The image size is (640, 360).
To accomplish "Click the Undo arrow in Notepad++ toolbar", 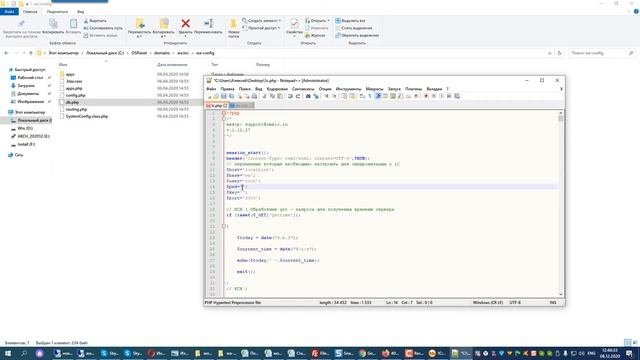I will 290,96.
